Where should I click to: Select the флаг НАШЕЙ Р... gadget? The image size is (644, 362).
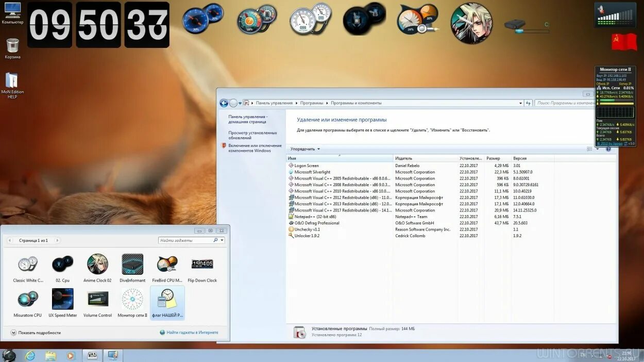pos(167,303)
